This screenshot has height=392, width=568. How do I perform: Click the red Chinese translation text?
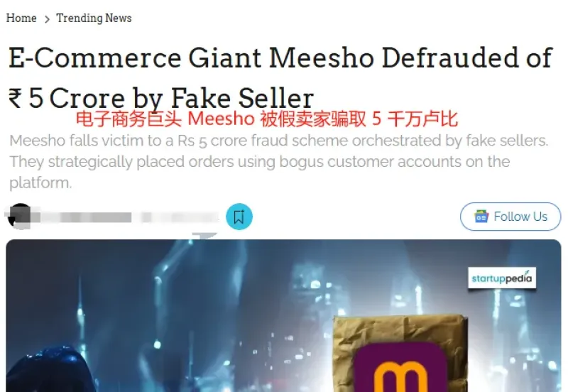[x=267, y=119]
